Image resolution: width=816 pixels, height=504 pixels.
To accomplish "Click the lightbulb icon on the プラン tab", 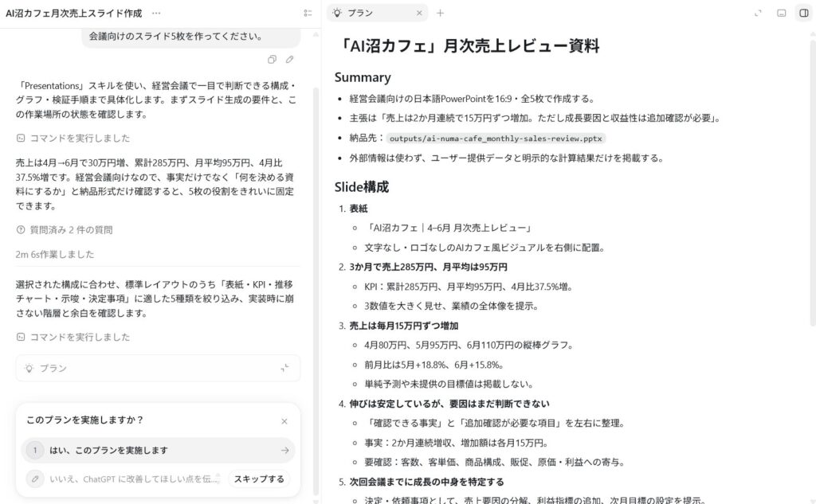I will point(337,13).
